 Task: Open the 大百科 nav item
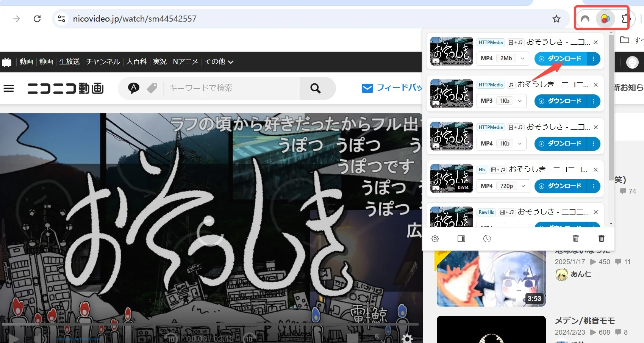[136, 62]
